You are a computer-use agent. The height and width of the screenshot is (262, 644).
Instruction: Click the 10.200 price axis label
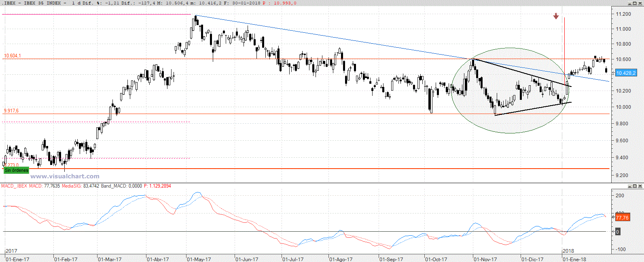623,91
